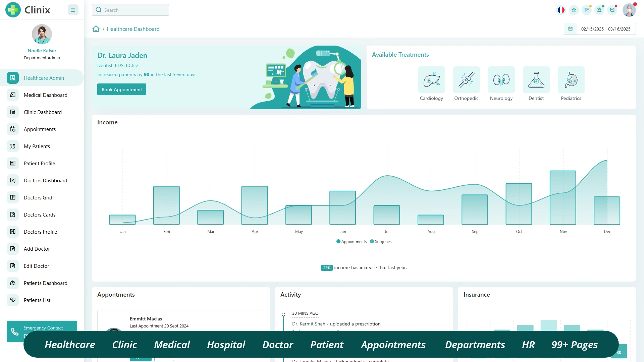Click the November income bar

563,198
